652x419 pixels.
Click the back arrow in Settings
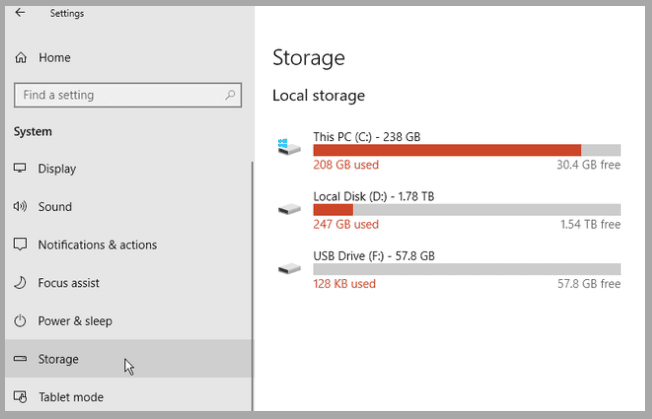click(x=20, y=13)
